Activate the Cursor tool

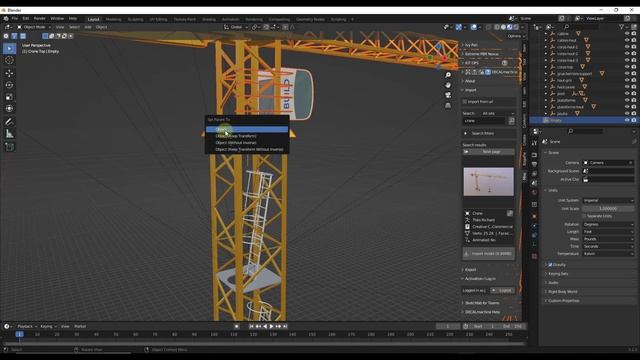click(x=9, y=60)
